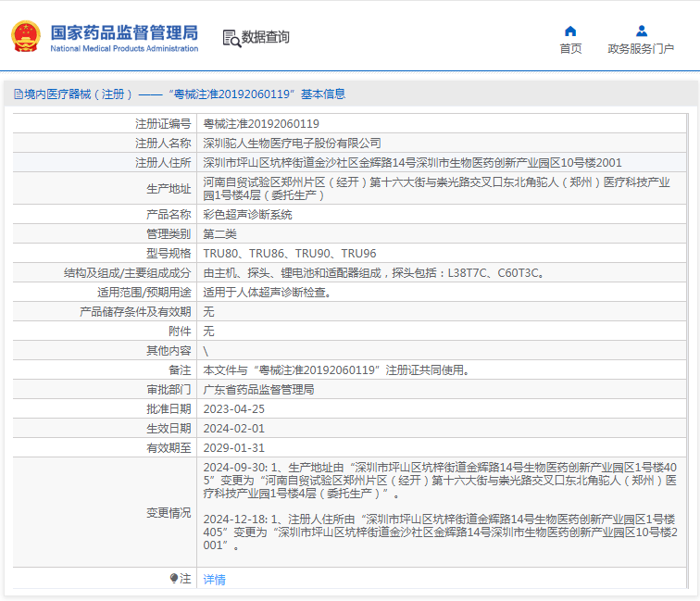
Task: Click the 变更情况 row label
Action: click(x=169, y=513)
